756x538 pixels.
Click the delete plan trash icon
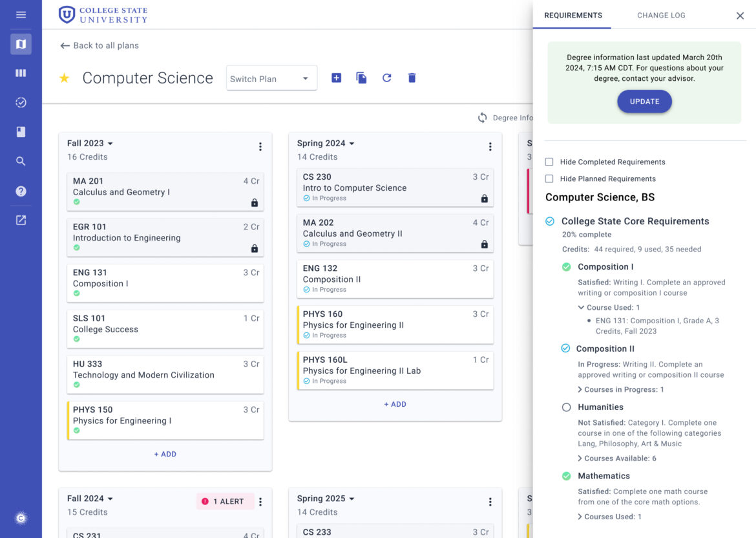412,78
